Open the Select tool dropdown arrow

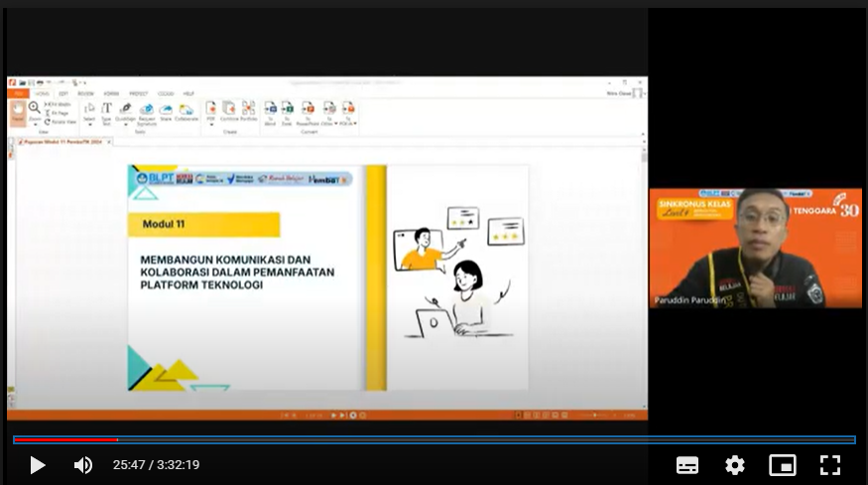click(89, 125)
